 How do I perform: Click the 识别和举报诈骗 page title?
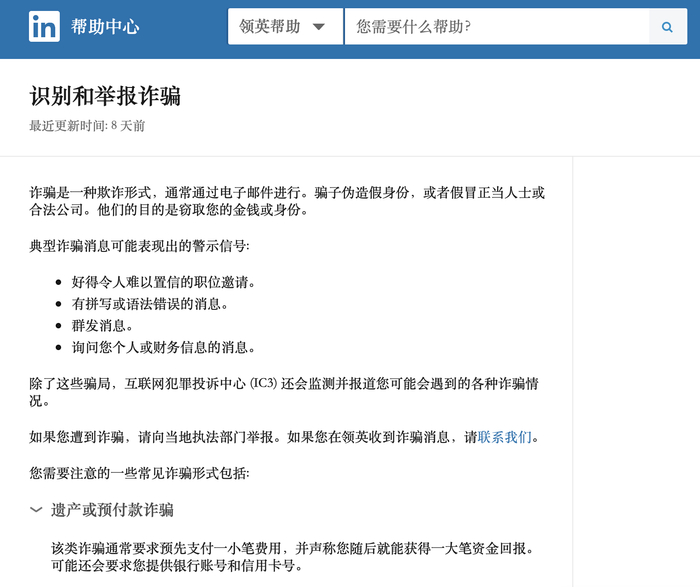click(105, 96)
